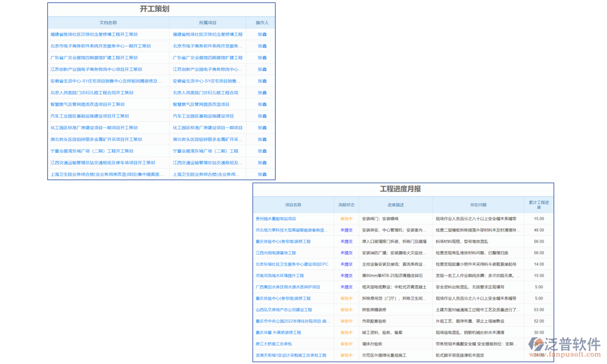This screenshot has height=364, width=607.
Task: Select the 操作人 column header
Action: point(262,23)
